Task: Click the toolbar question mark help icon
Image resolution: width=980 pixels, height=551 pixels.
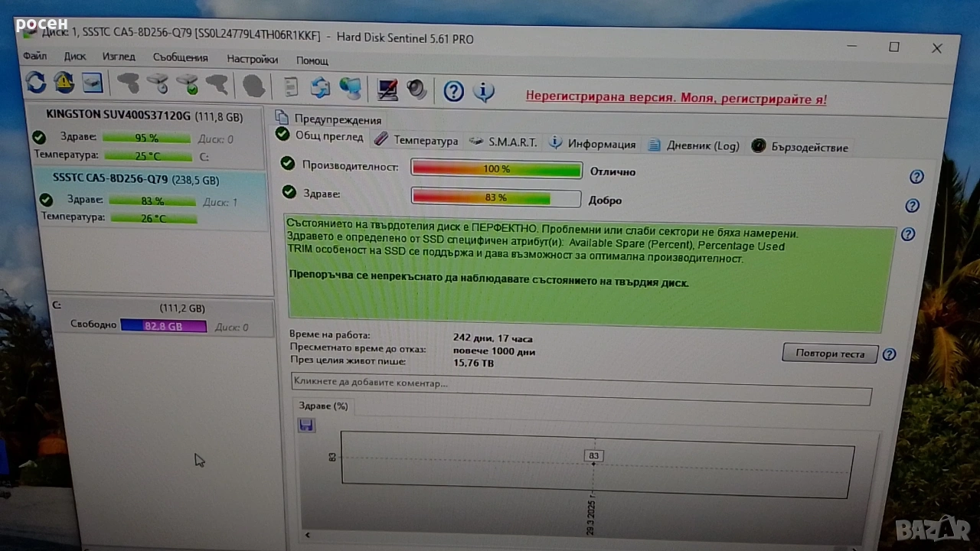Action: tap(453, 92)
